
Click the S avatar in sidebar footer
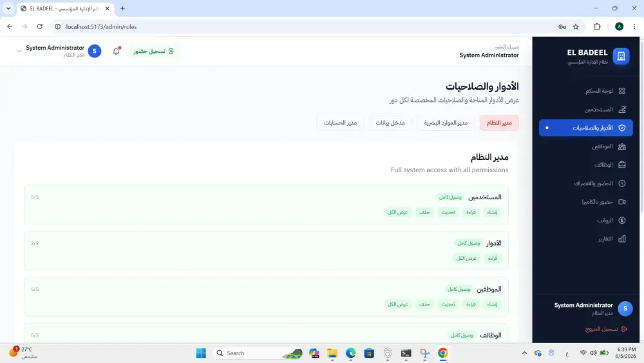pyautogui.click(x=625, y=309)
